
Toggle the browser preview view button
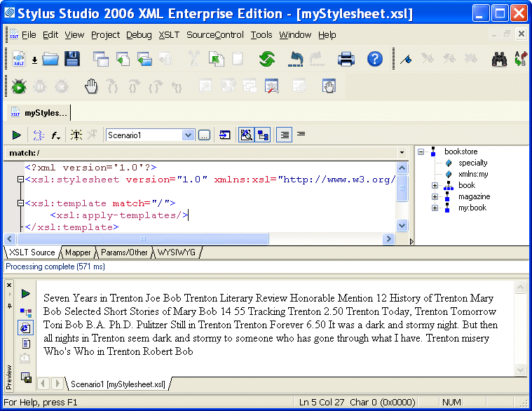click(x=26, y=328)
